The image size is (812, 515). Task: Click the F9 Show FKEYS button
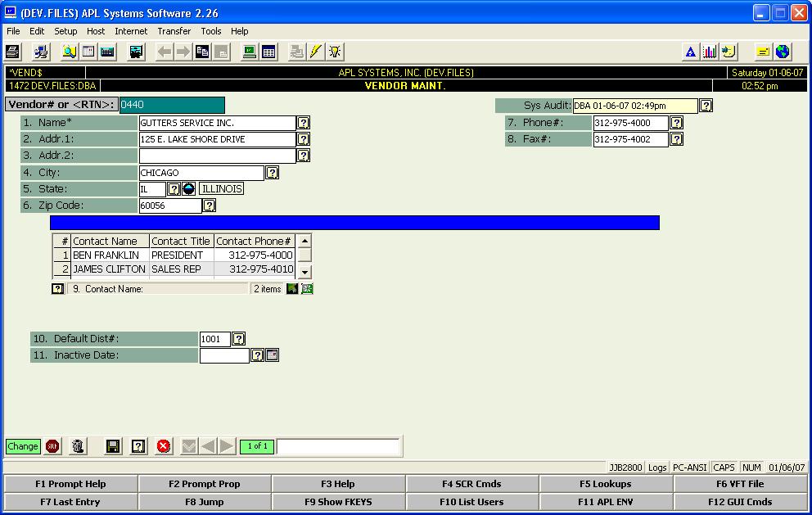(x=338, y=502)
